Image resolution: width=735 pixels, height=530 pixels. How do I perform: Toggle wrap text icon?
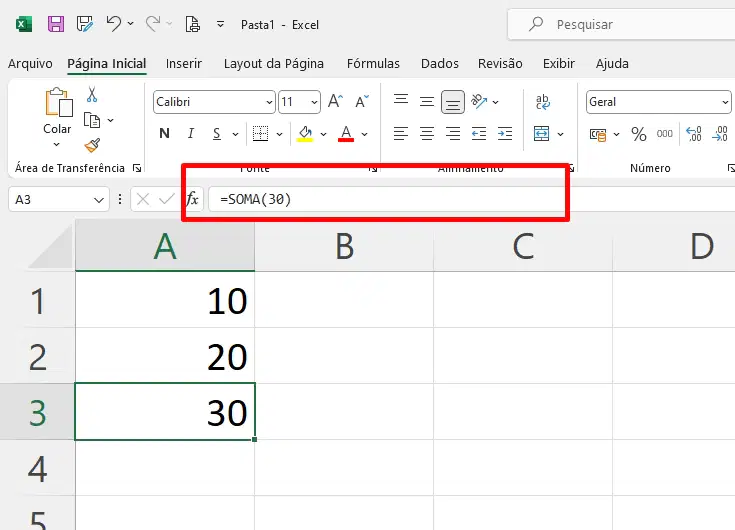point(543,102)
